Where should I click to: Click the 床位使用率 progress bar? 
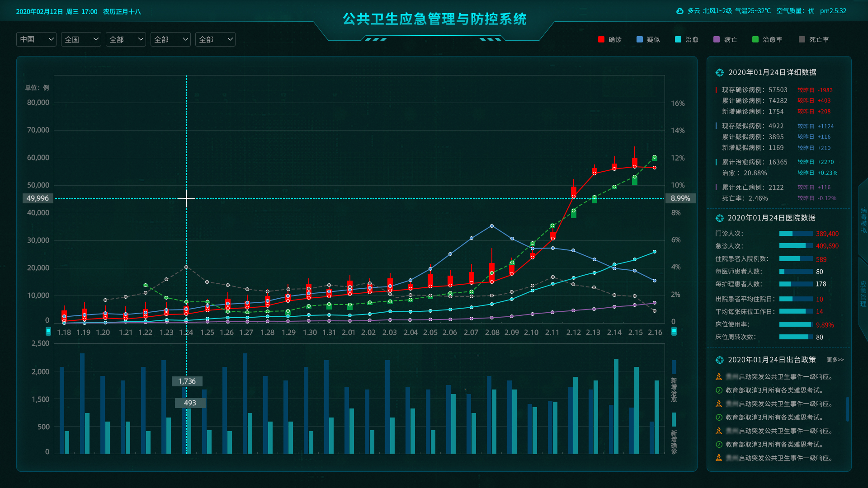pos(796,324)
